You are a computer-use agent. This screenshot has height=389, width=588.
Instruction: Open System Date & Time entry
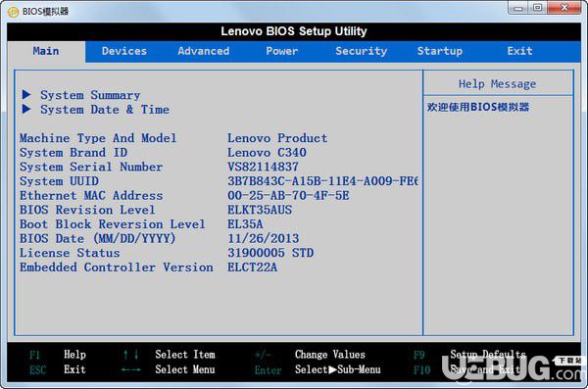105,110
